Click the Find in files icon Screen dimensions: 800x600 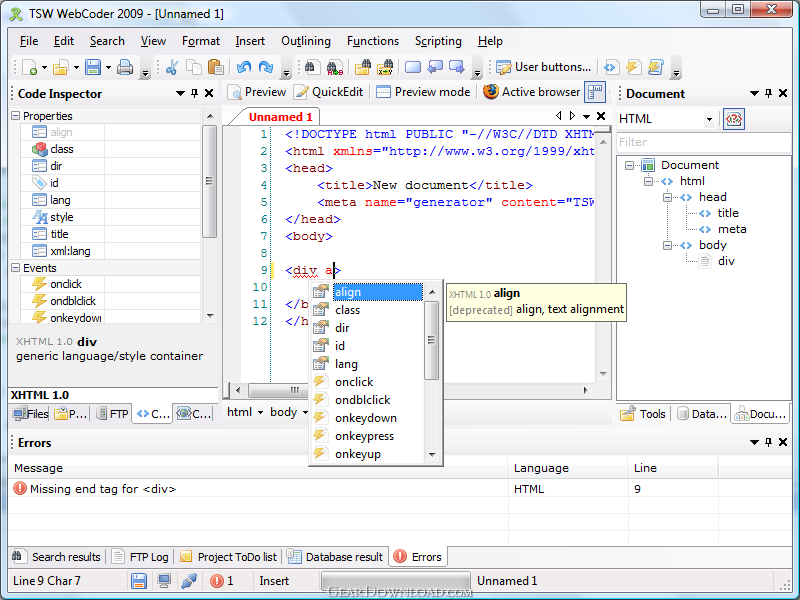(363, 67)
